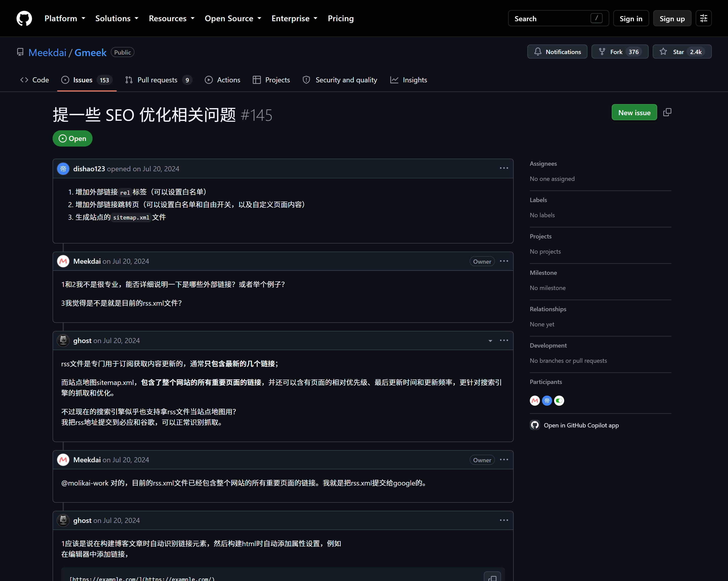
Task: Click Meekdai's participant avatar in sidebar
Action: click(535, 400)
